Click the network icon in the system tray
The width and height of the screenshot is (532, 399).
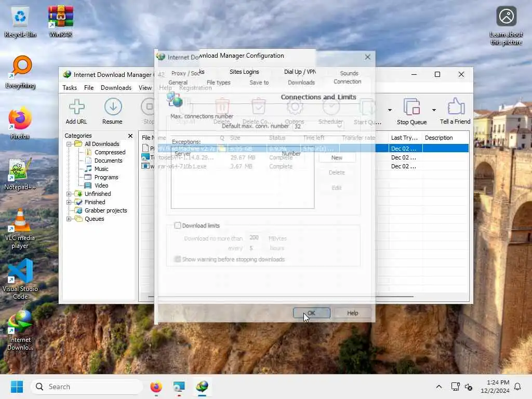pos(455,387)
